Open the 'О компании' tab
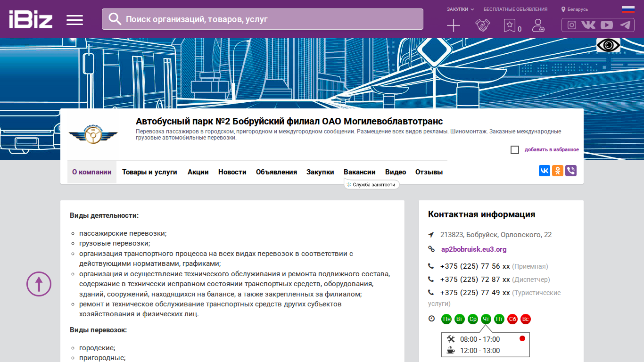644x362 pixels. click(92, 172)
